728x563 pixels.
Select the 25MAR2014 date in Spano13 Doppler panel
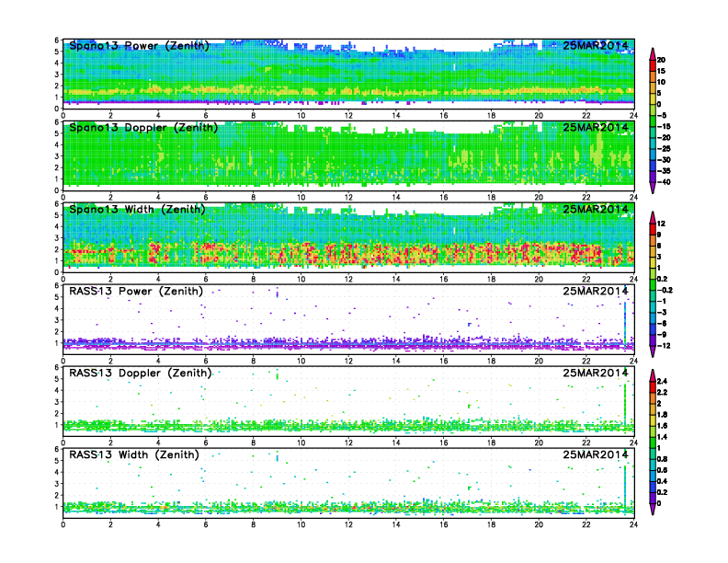596,127
